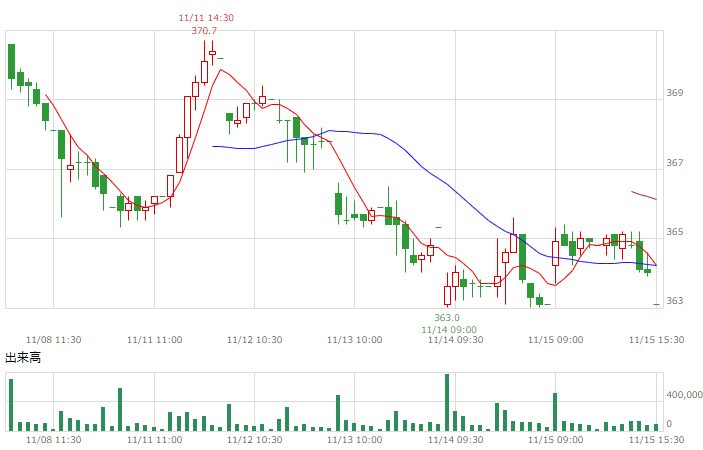
Task: Click 11/08 11:30 on the volume chart axis
Action: 54,439
